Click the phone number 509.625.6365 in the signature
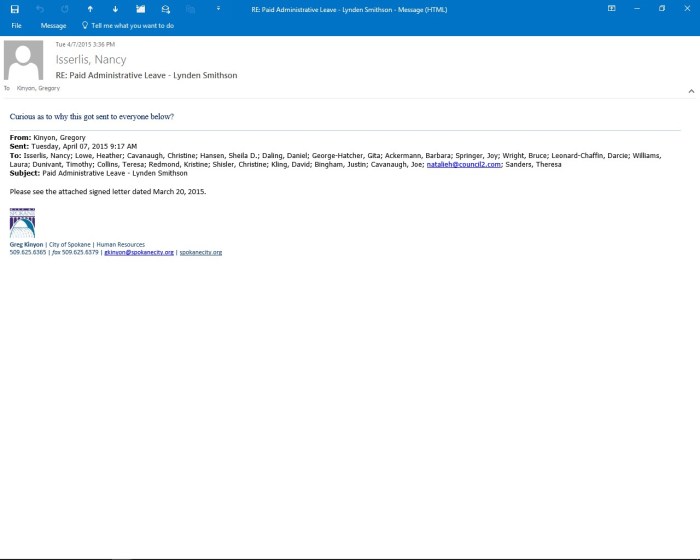This screenshot has width=700, height=560. (x=28, y=252)
